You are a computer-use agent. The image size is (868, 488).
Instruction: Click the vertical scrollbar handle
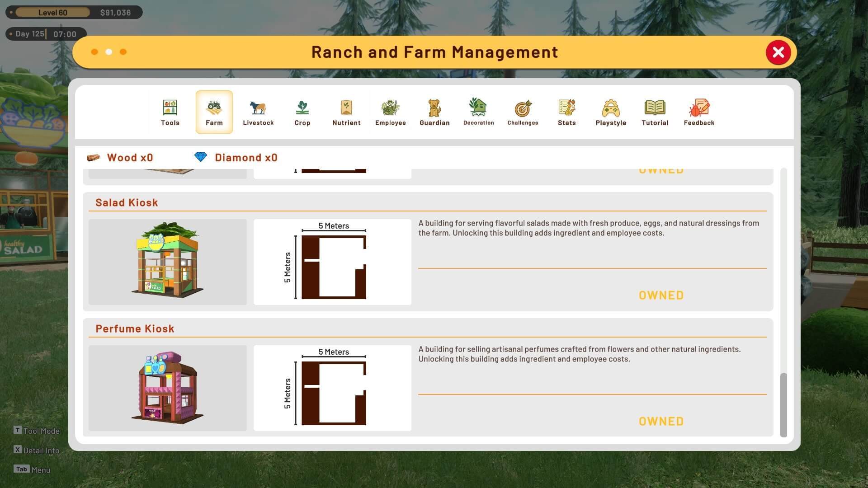[x=783, y=405]
